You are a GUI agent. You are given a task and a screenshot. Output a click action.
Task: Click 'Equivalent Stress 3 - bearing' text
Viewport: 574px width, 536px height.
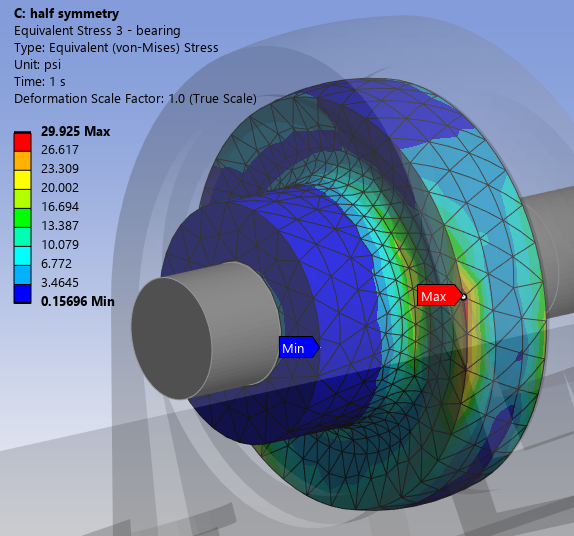[x=97, y=31]
